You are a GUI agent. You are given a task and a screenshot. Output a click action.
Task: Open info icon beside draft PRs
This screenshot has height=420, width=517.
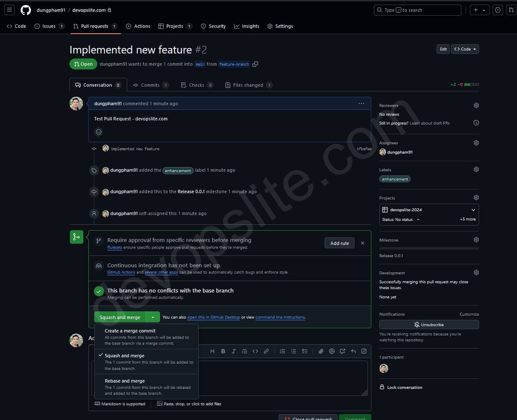[476, 123]
